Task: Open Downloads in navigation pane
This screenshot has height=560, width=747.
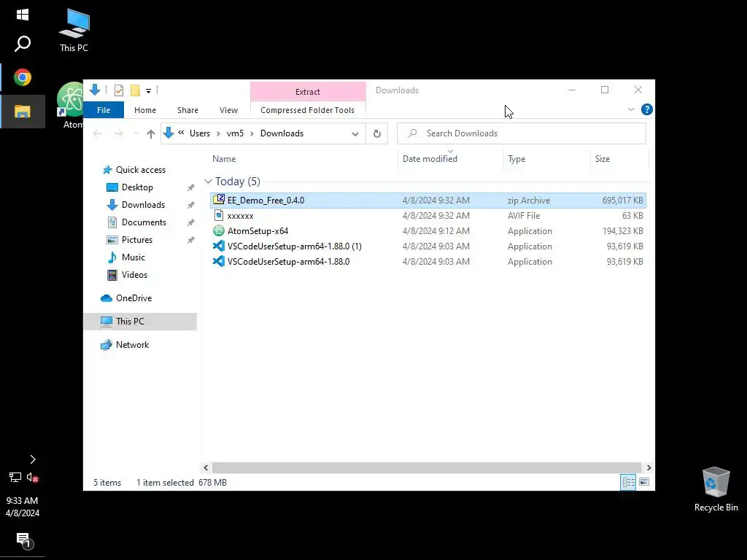Action: tap(143, 205)
